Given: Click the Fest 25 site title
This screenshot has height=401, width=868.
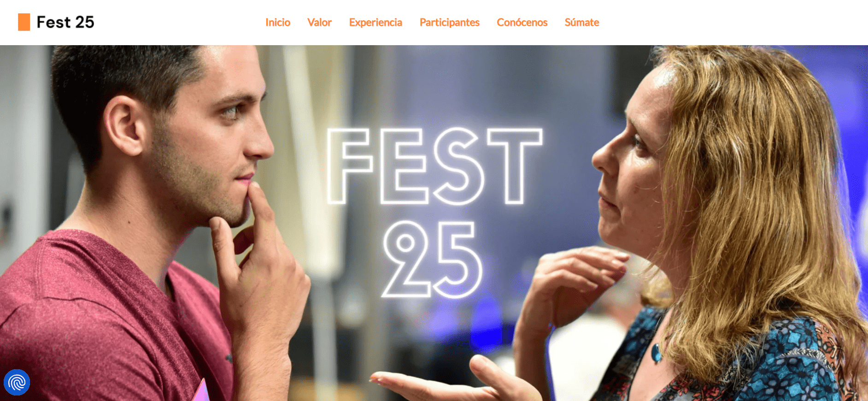Looking at the screenshot, I should [65, 22].
